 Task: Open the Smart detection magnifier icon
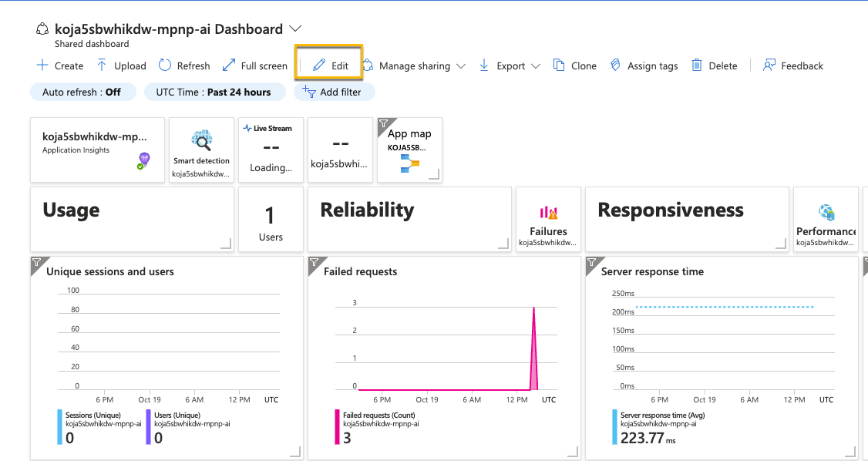click(x=201, y=140)
